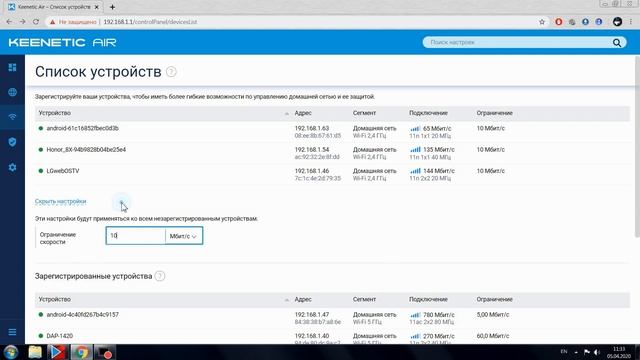This screenshot has width=640, height=360.
Task: Click the Keenetic Air browser tab
Action: click(54, 7)
